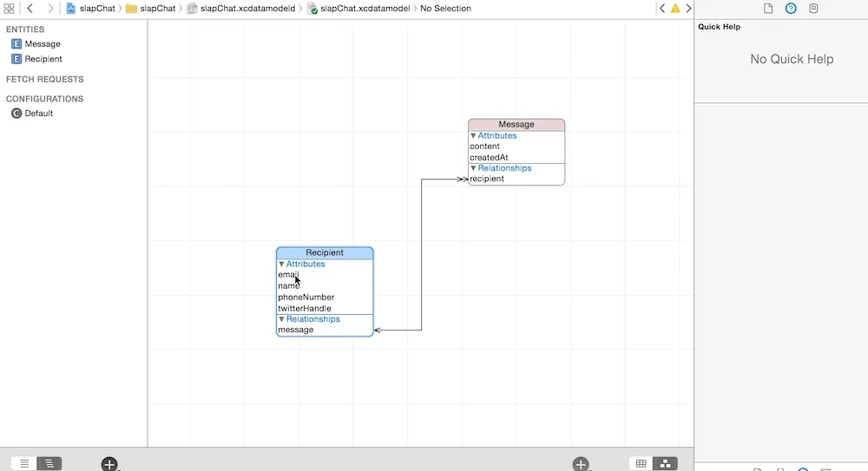Show the File inspector
Screen dimensions: 868x471
coord(768,9)
